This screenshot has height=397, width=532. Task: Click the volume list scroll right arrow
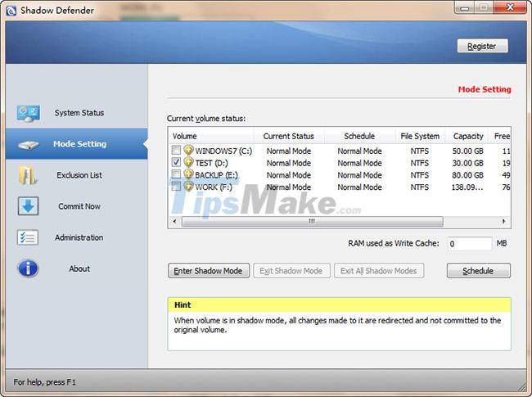pos(504,221)
